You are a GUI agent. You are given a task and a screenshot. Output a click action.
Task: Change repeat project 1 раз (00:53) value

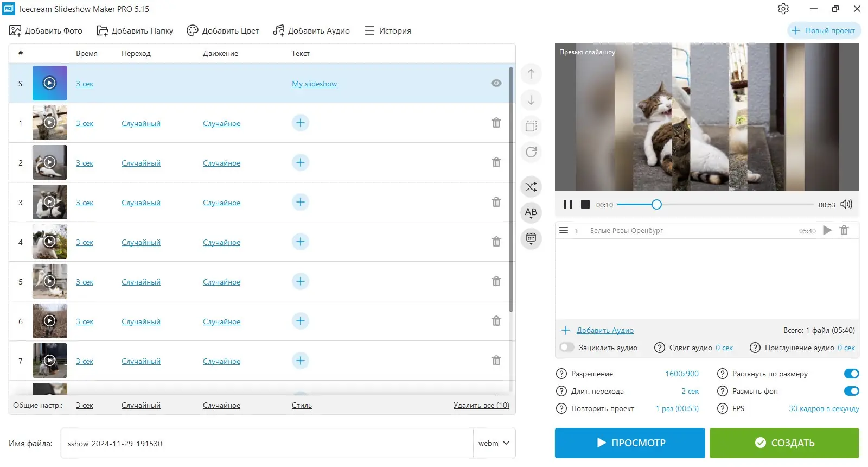coord(677,409)
